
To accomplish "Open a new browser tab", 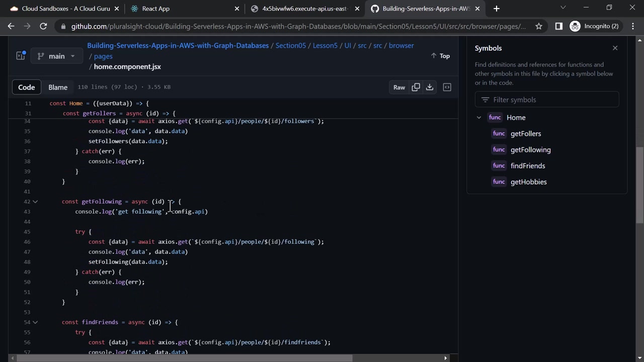I will (496, 9).
